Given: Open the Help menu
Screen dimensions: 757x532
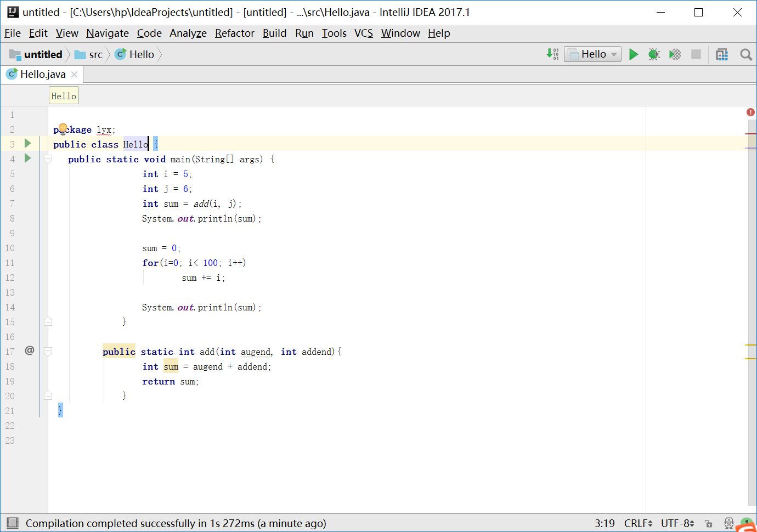Looking at the screenshot, I should coord(439,33).
